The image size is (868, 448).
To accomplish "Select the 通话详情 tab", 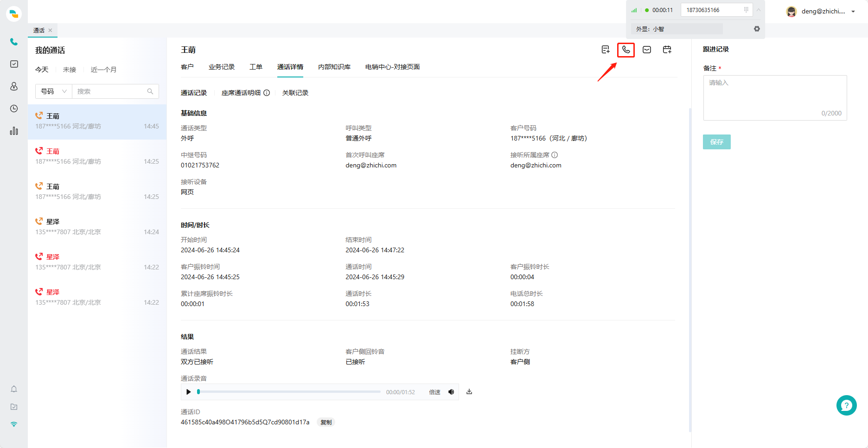I will pyautogui.click(x=290, y=67).
